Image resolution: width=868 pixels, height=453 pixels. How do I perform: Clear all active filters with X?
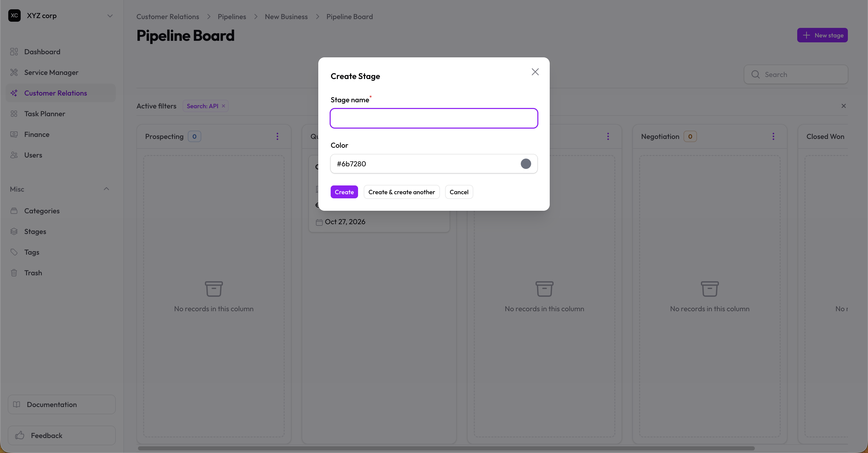(x=843, y=106)
